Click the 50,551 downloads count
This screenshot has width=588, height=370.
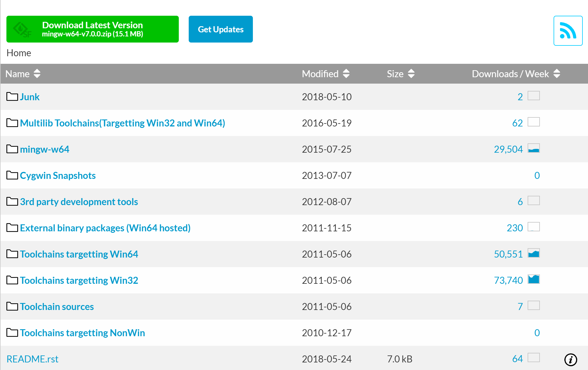(508, 254)
